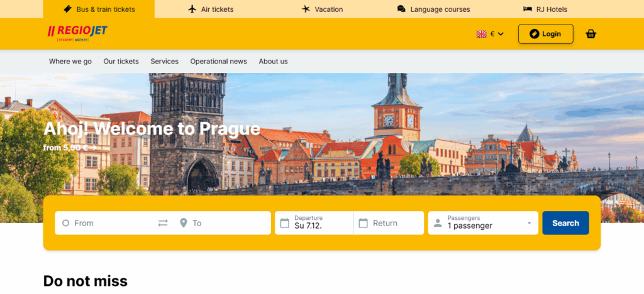This screenshot has width=644, height=294.
Task: Open the Where we go menu
Action: pyautogui.click(x=70, y=62)
